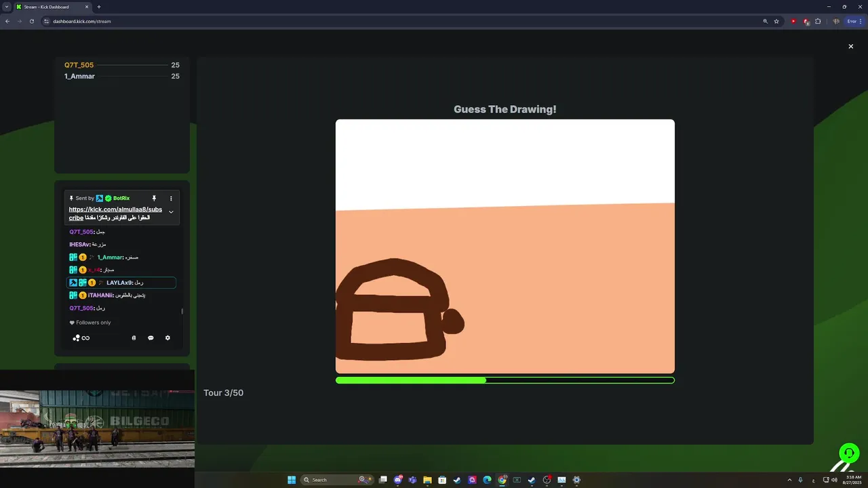868x488 pixels.
Task: Open pinned message three-dot options menu
Action: point(171,199)
